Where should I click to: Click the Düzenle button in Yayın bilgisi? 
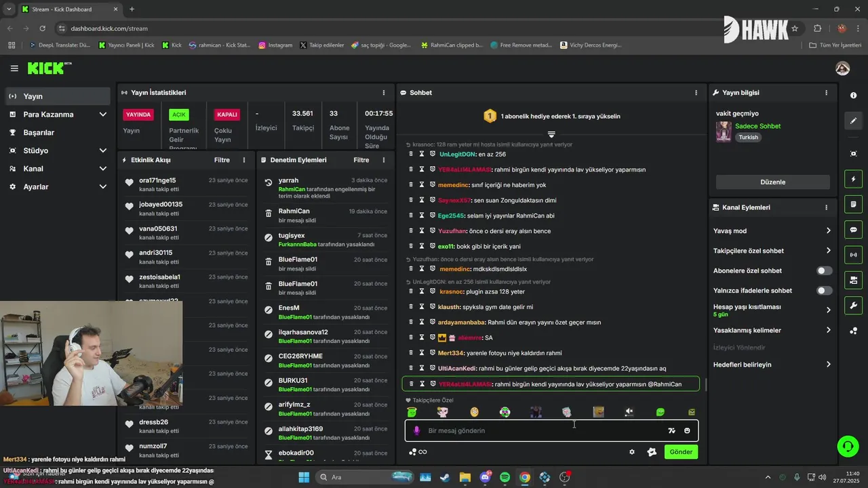point(772,182)
